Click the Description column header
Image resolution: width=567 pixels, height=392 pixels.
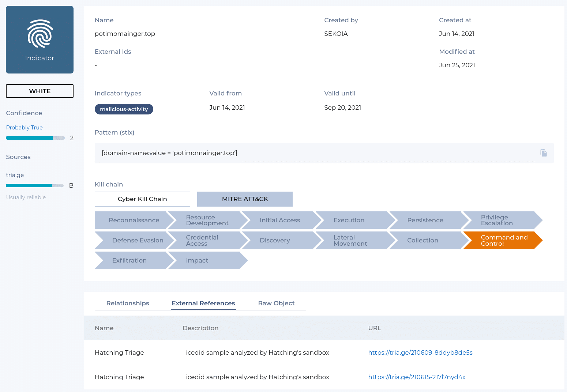(x=200, y=328)
